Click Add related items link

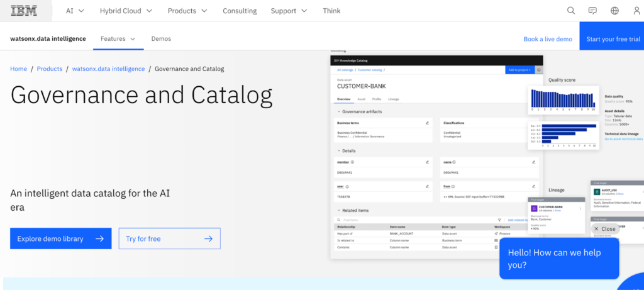click(518, 220)
